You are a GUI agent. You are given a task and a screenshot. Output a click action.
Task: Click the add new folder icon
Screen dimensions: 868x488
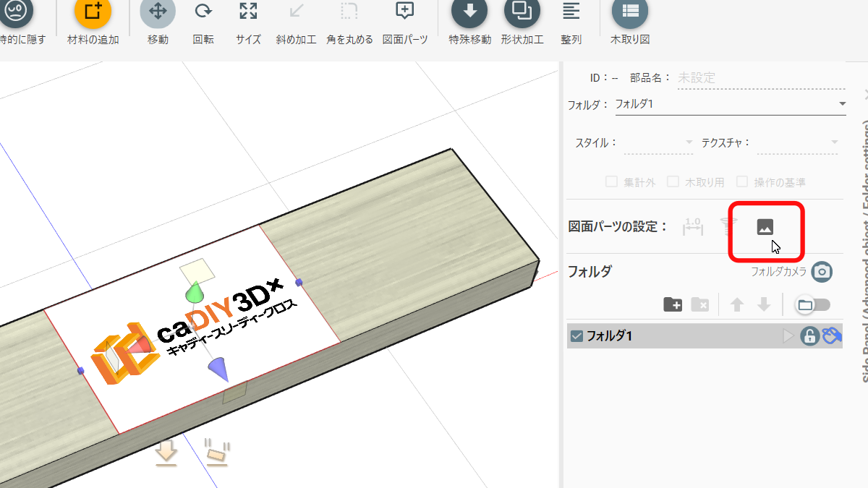click(x=673, y=305)
